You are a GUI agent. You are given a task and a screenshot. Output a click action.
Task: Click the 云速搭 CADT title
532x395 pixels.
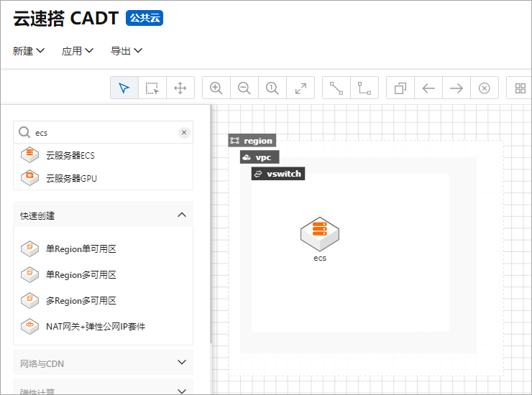click(66, 18)
